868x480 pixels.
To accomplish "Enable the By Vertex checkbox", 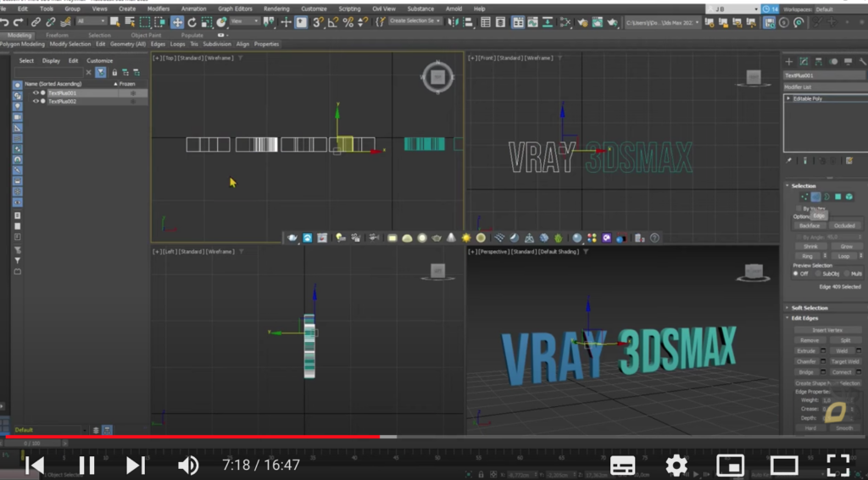I will pos(798,208).
